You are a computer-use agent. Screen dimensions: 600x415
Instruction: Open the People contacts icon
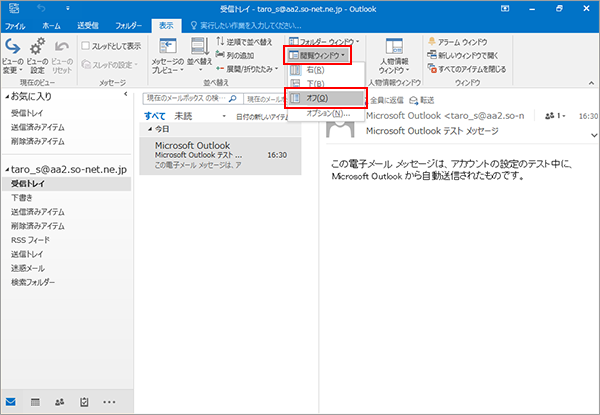(59, 402)
